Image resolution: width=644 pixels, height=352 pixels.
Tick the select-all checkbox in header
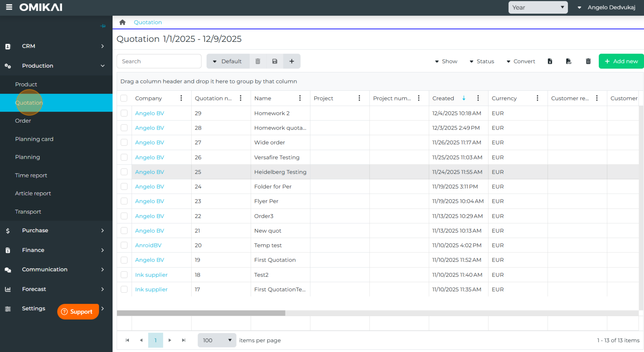tap(124, 98)
